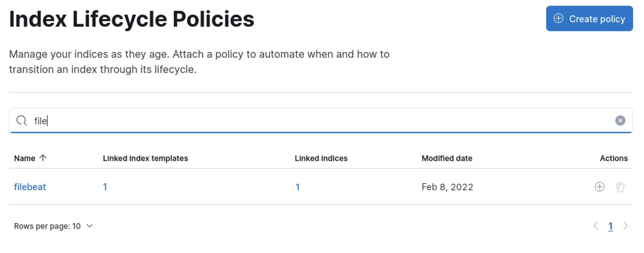This screenshot has height=253, width=644.
Task: Add filebeat policy to index template
Action: tap(600, 187)
